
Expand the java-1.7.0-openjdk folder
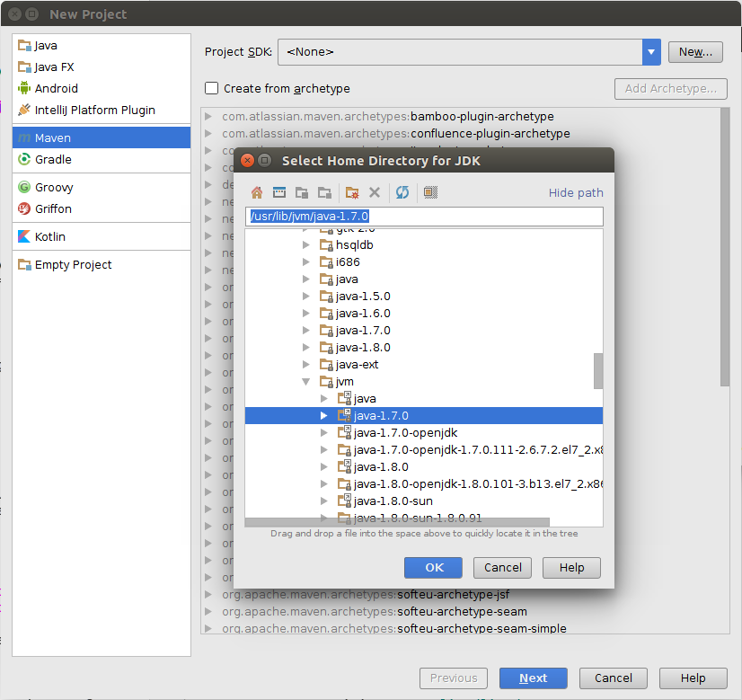(324, 432)
